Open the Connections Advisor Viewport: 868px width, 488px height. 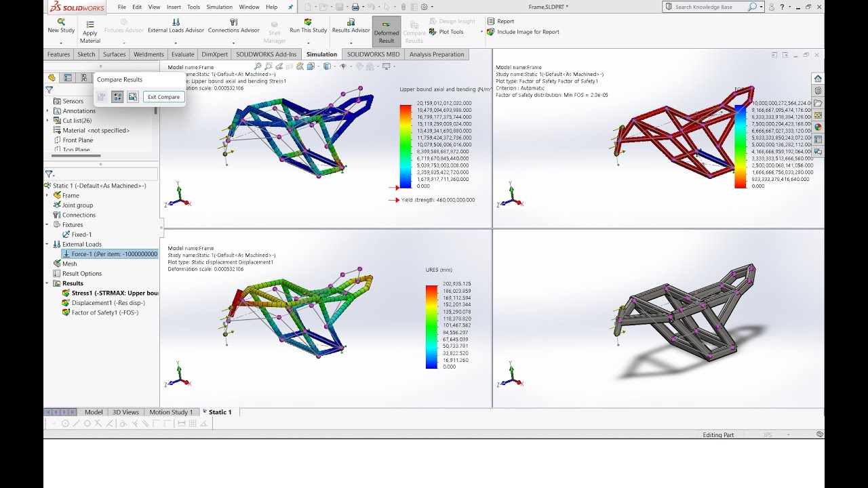pyautogui.click(x=233, y=26)
